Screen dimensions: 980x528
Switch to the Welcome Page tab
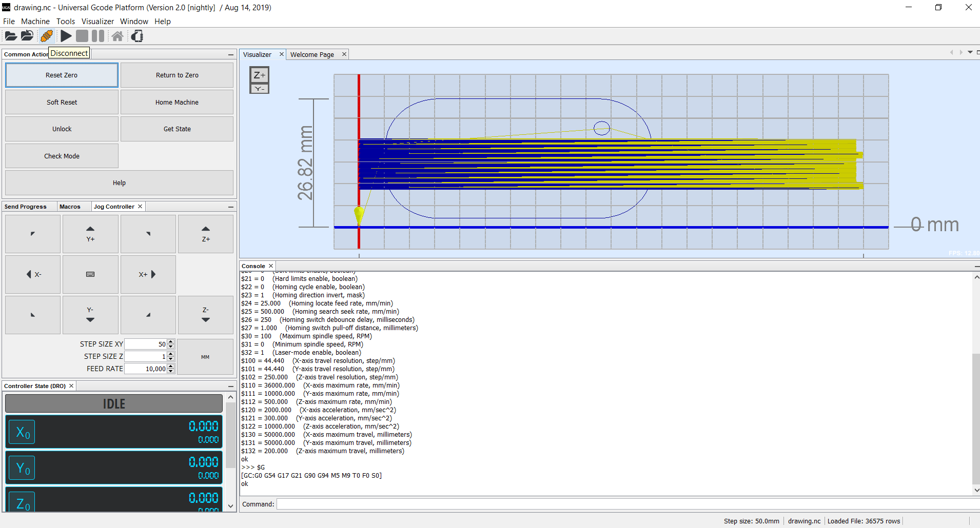tap(312, 54)
